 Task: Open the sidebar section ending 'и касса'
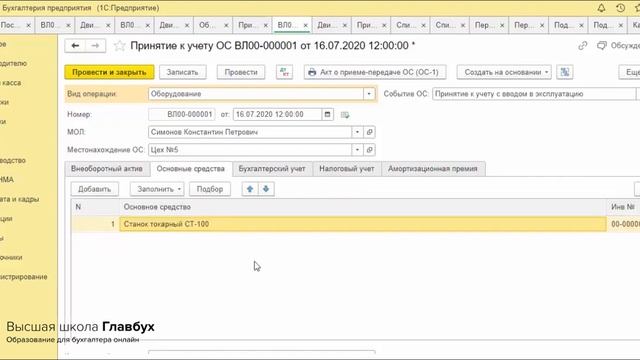pyautogui.click(x=11, y=83)
